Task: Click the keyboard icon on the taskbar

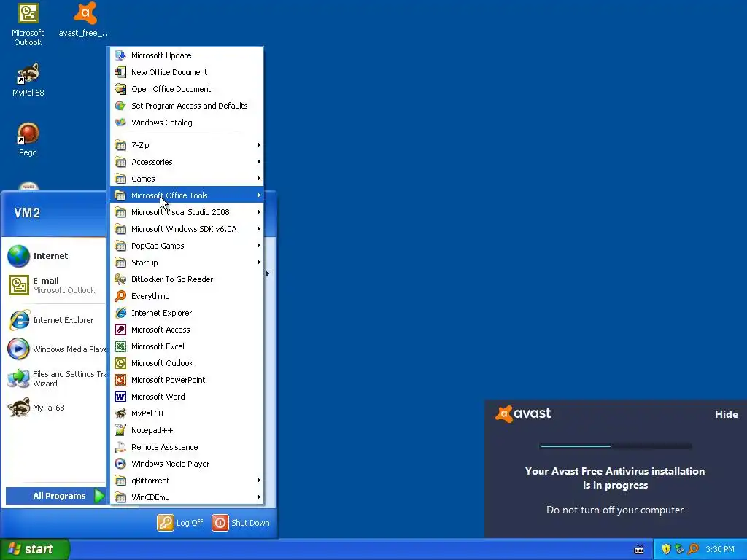Action: 639,550
